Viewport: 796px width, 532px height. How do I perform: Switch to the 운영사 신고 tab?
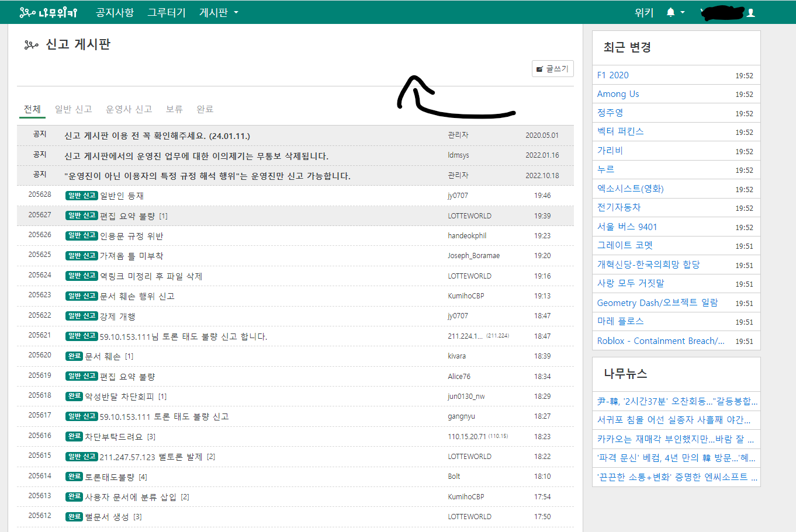click(x=129, y=109)
